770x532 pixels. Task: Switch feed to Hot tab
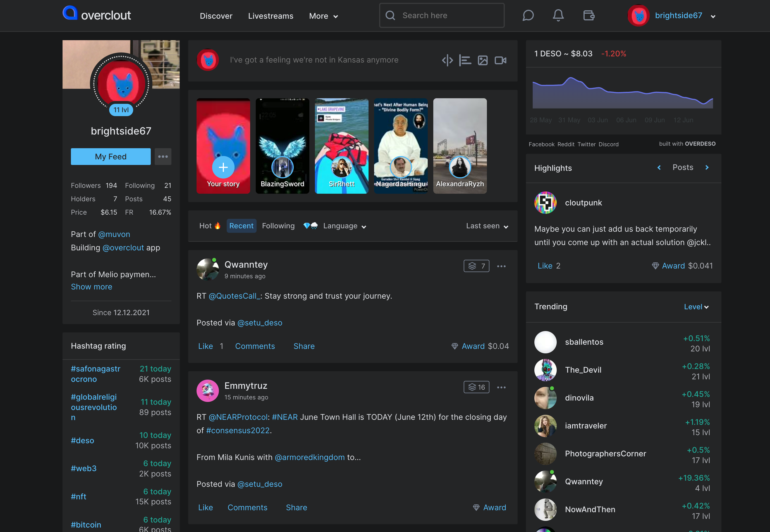[210, 226]
